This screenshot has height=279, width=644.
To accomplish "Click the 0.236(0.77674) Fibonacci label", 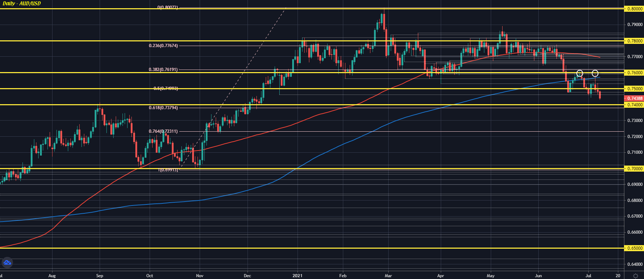I will [x=163, y=46].
